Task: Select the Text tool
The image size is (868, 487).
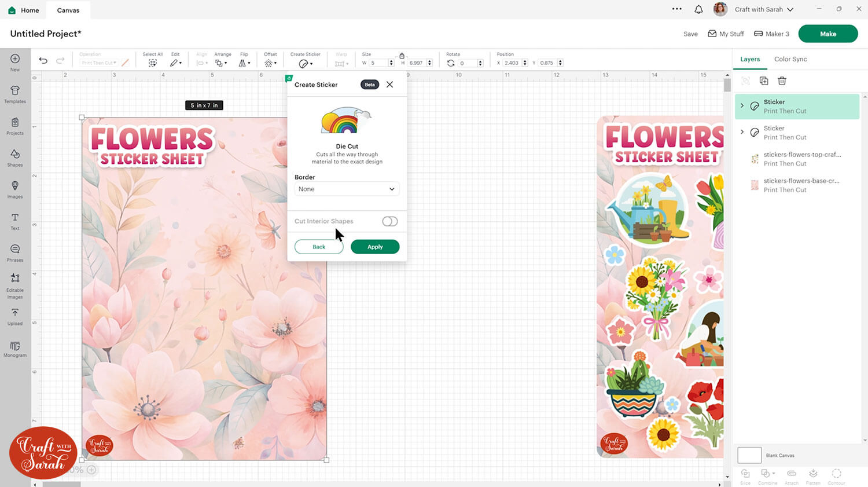Action: pyautogui.click(x=15, y=221)
